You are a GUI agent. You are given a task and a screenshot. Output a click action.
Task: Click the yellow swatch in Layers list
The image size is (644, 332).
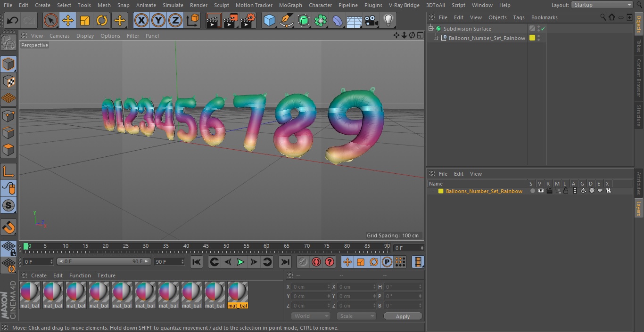(x=441, y=191)
